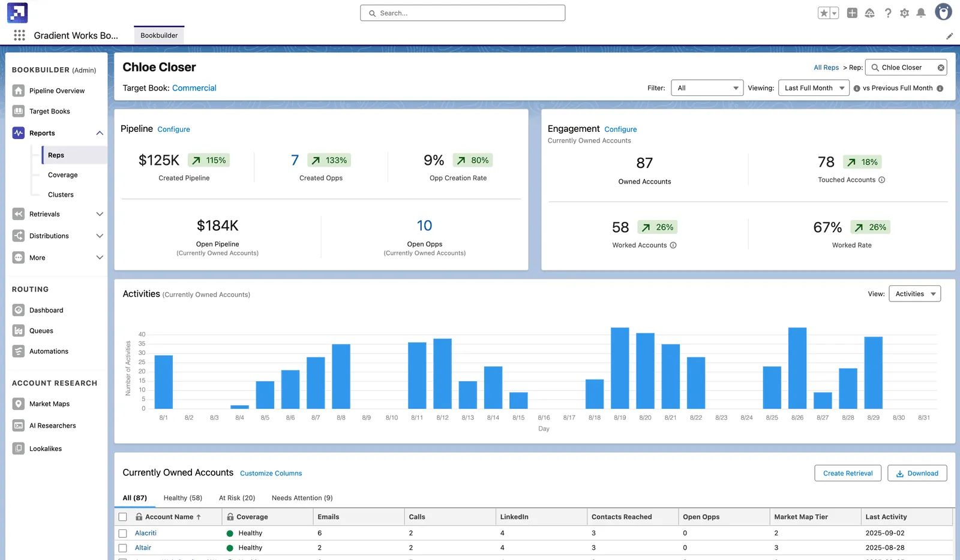Screen dimensions: 960x560
Task: Open Market Maps from the sidebar
Action: click(x=49, y=404)
